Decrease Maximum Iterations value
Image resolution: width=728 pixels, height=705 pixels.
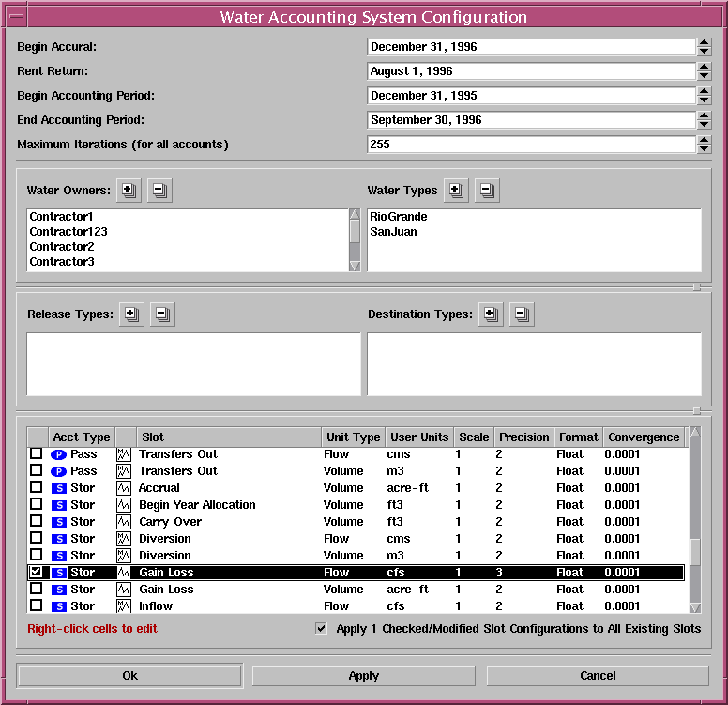[x=704, y=148]
